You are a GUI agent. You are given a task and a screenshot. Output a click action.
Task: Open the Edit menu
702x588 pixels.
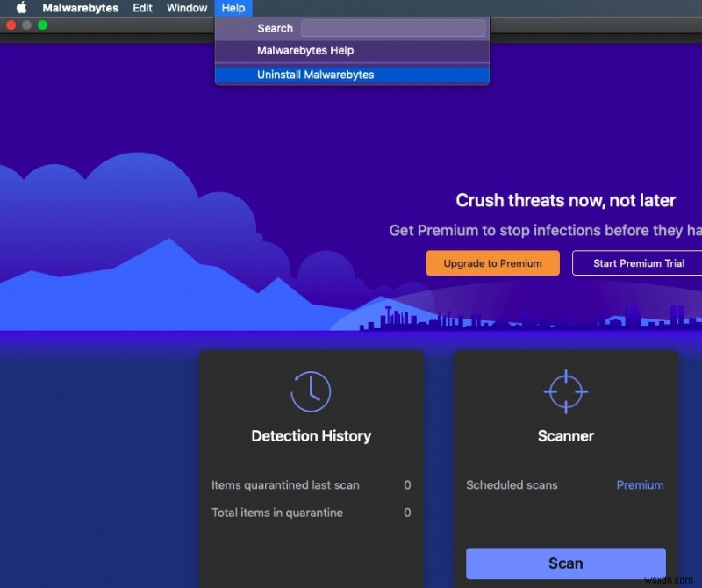(142, 8)
